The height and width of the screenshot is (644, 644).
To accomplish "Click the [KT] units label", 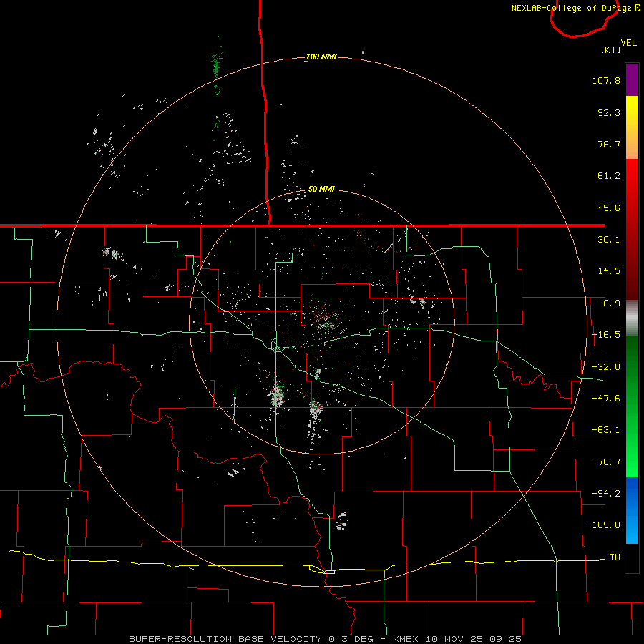I will pos(611,49).
